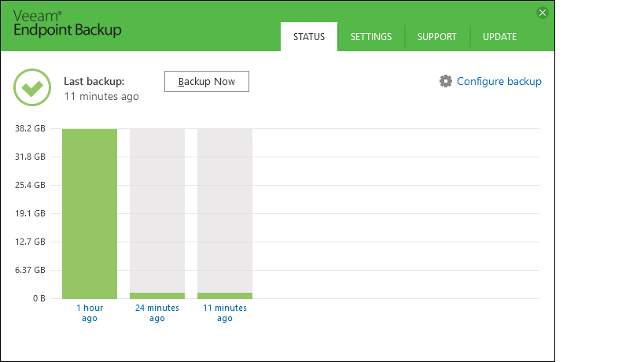Switch to the Status tab
This screenshot has height=362, width=644.
pos(309,37)
